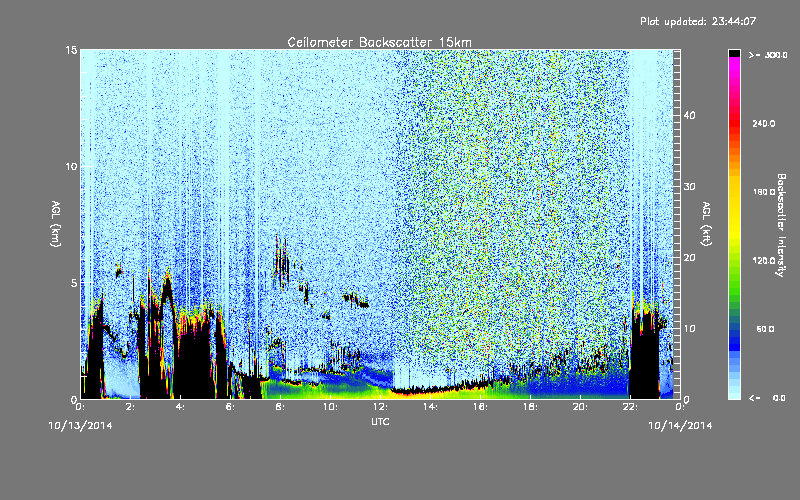800x500 pixels.
Task: Click the 5 km tick label
Action: pyautogui.click(x=74, y=283)
